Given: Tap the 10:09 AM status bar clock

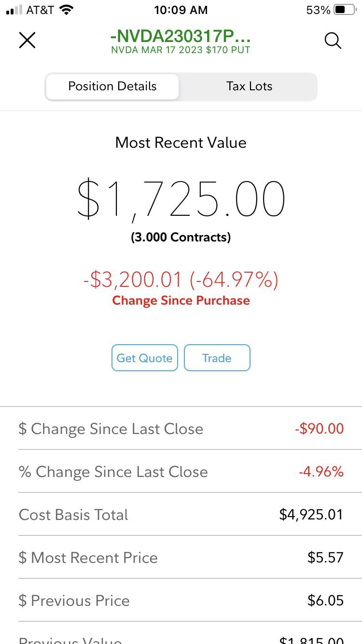Looking at the screenshot, I should (181, 10).
